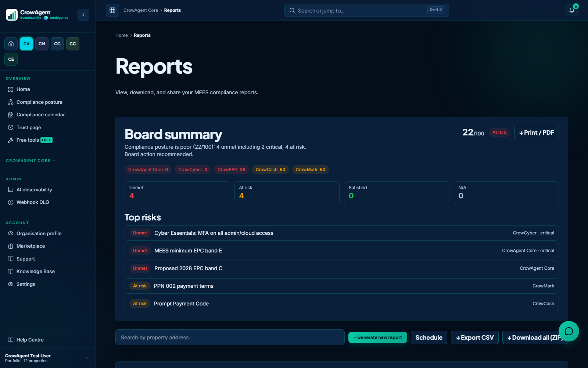
Task: Click Export CSV button
Action: pyautogui.click(x=475, y=337)
